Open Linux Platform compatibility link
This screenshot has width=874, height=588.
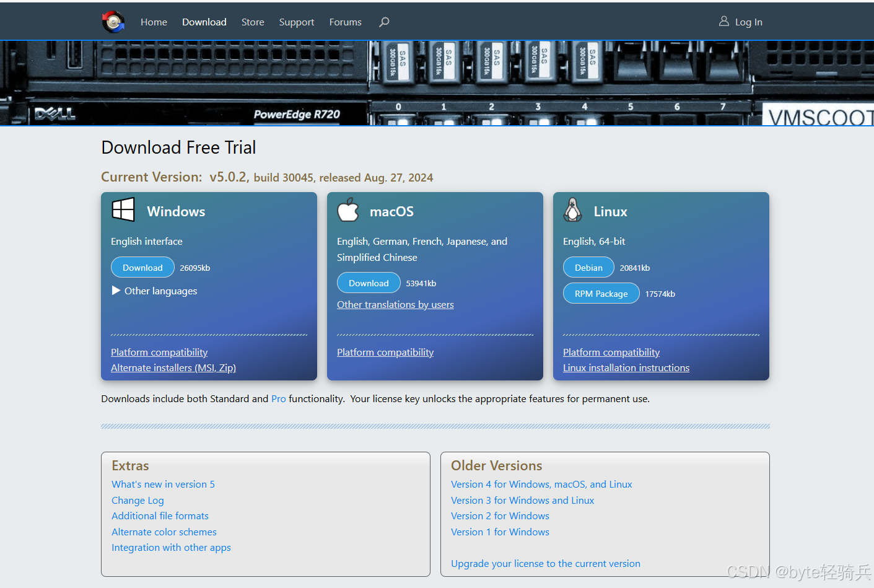point(611,353)
